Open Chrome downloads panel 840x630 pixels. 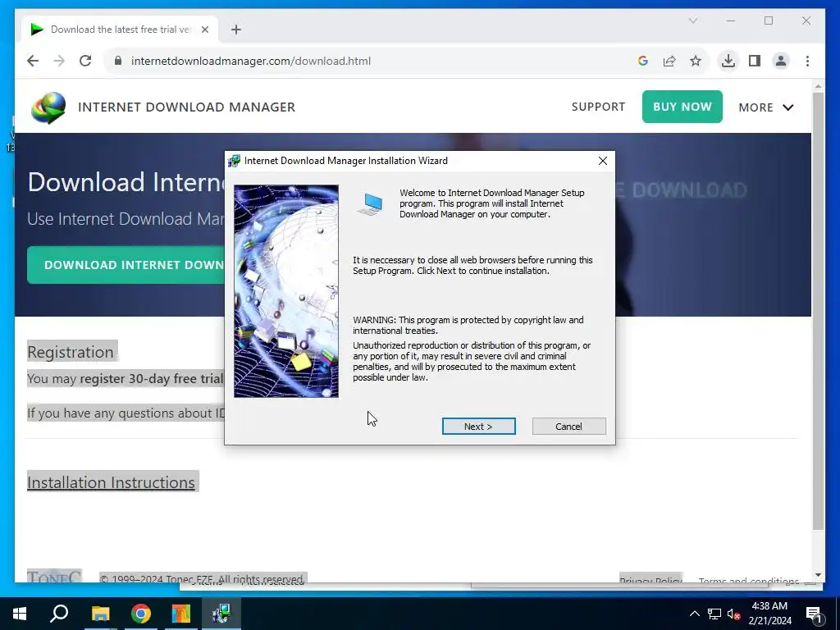[728, 61]
